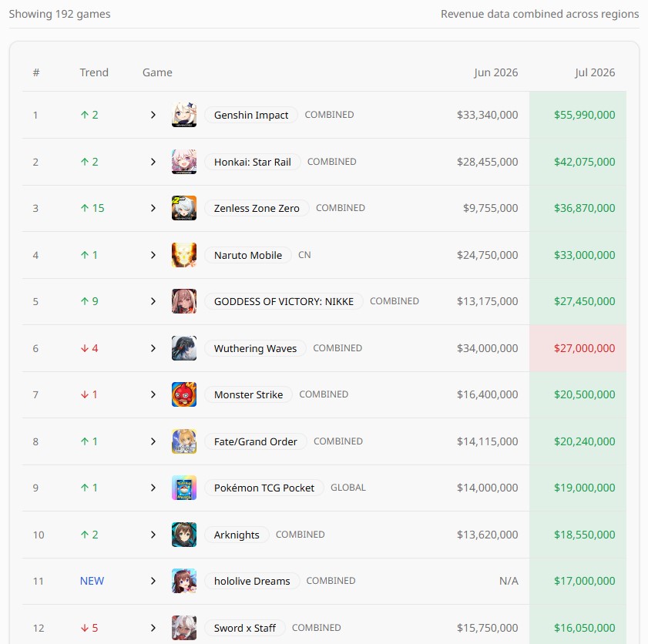
Task: Expand the Monster Strike row chevron
Action: click(153, 394)
